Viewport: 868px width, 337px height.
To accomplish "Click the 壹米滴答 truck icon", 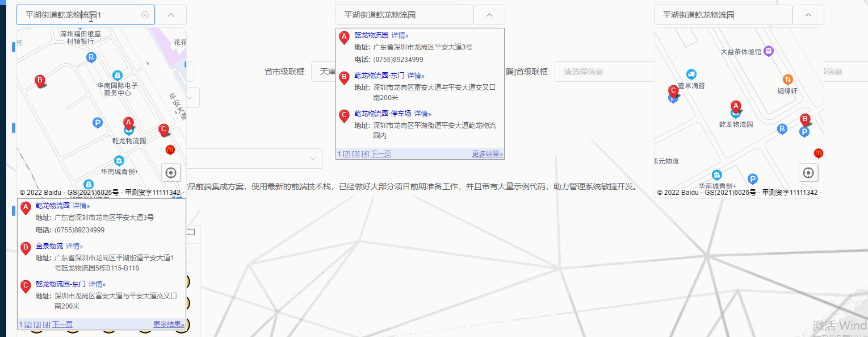I will point(691,74).
